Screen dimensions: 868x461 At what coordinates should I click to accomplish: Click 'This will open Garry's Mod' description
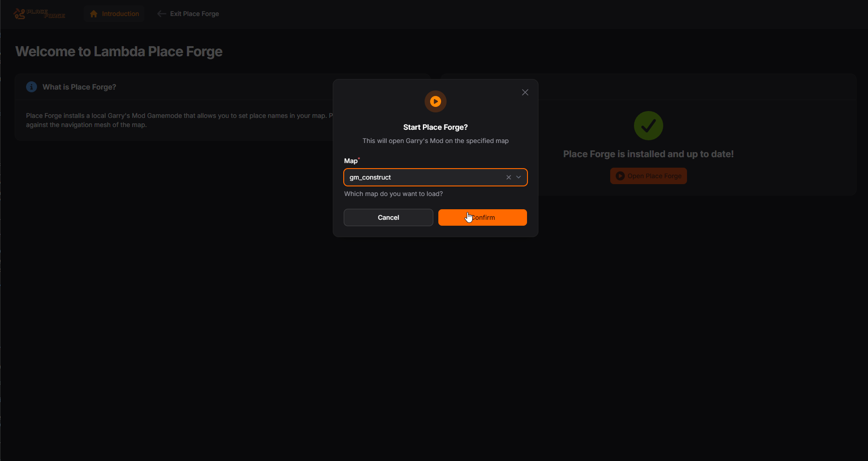point(436,141)
